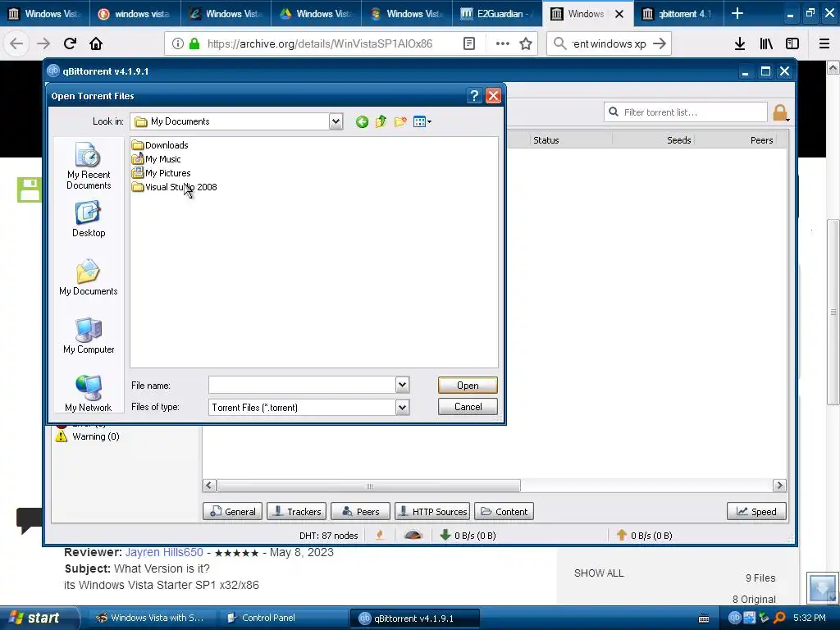This screenshot has width=840, height=630.
Task: Click the dialog help question mark button
Action: [474, 95]
